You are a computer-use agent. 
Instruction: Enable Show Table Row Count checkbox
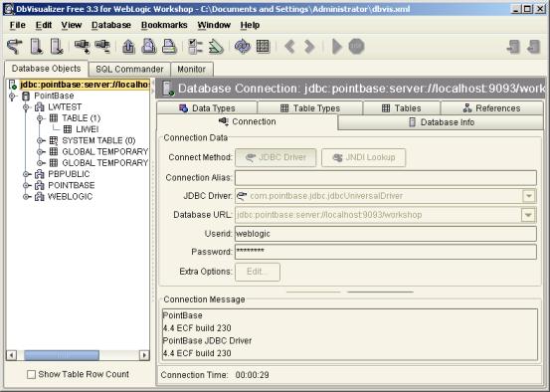[x=31, y=374]
